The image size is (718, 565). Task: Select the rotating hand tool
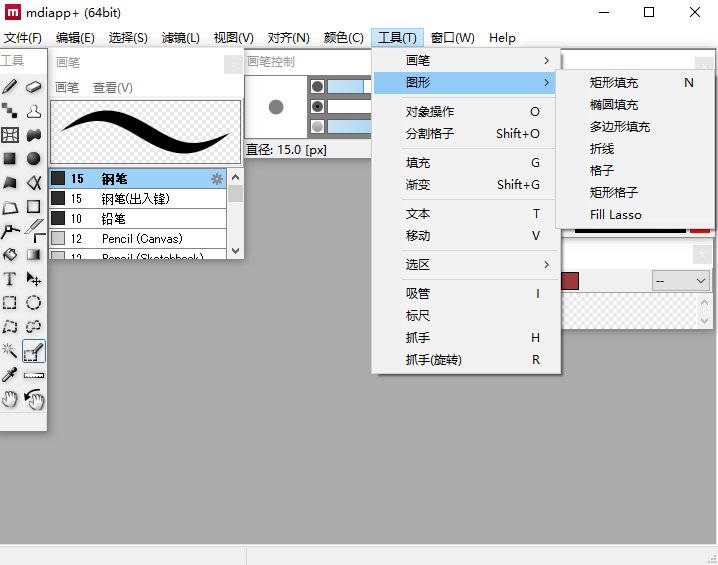33,399
